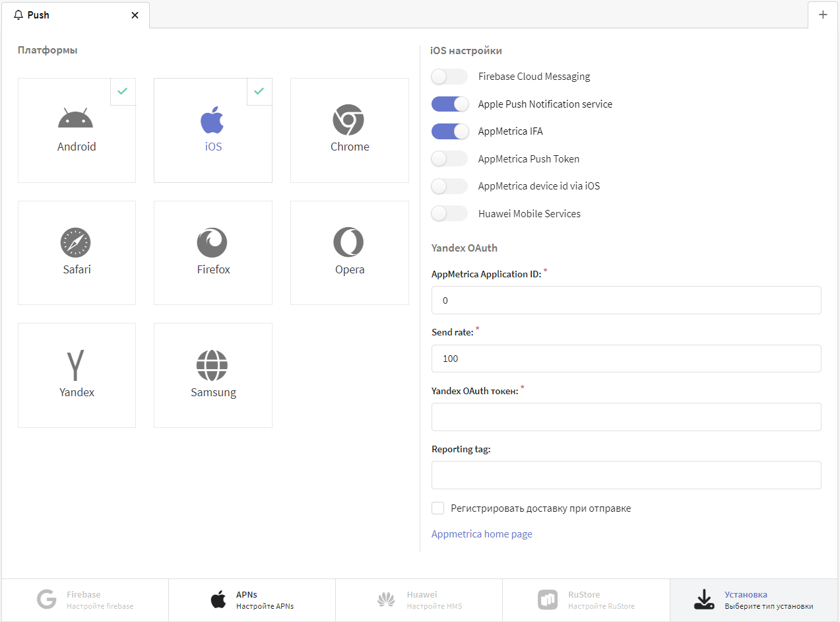
Task: Click the Настройте firebase subtitle text
Action: point(100,606)
